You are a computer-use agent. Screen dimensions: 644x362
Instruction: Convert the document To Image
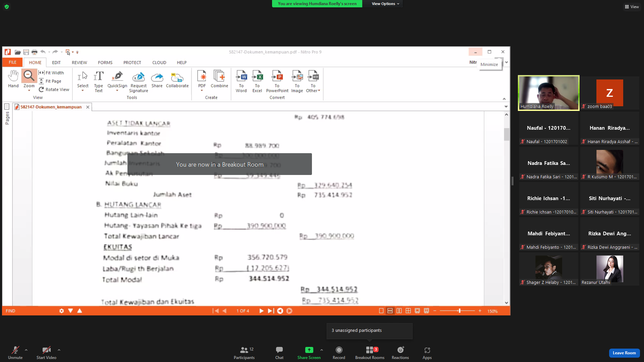(x=297, y=81)
